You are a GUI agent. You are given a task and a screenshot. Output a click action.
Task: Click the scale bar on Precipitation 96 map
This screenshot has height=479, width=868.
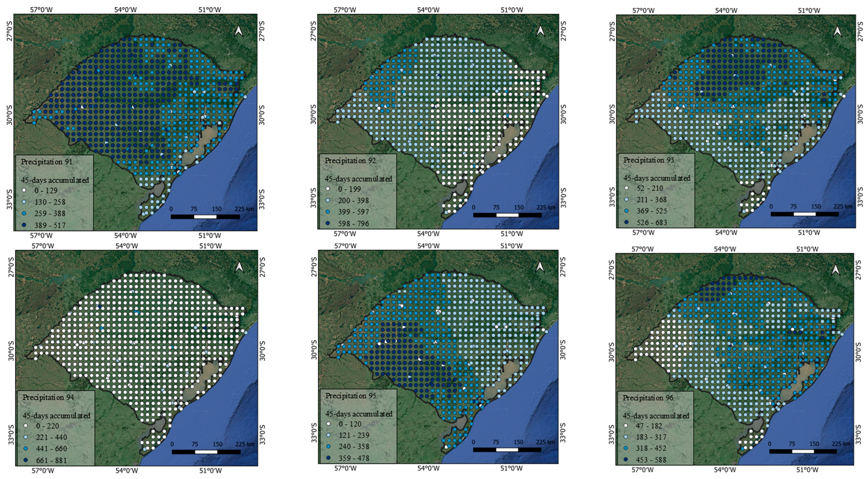click(803, 451)
